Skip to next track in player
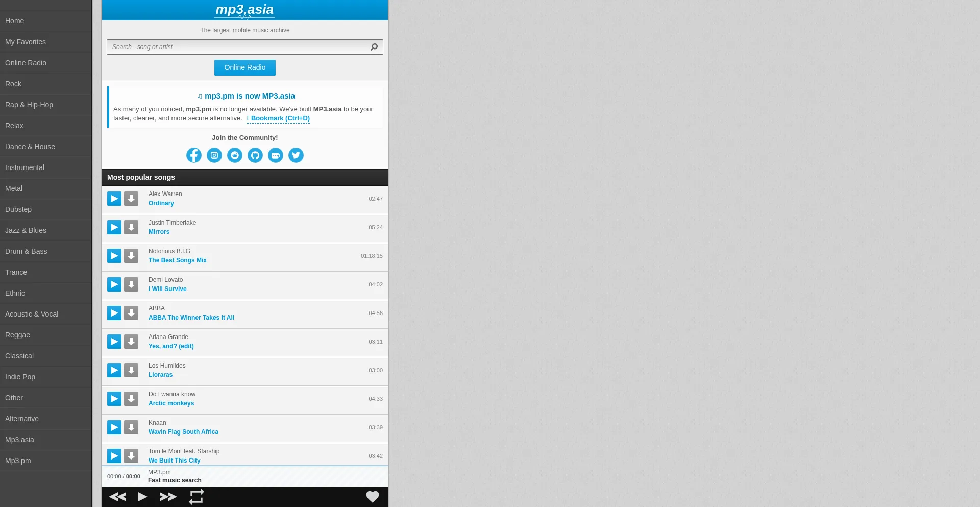 168,497
